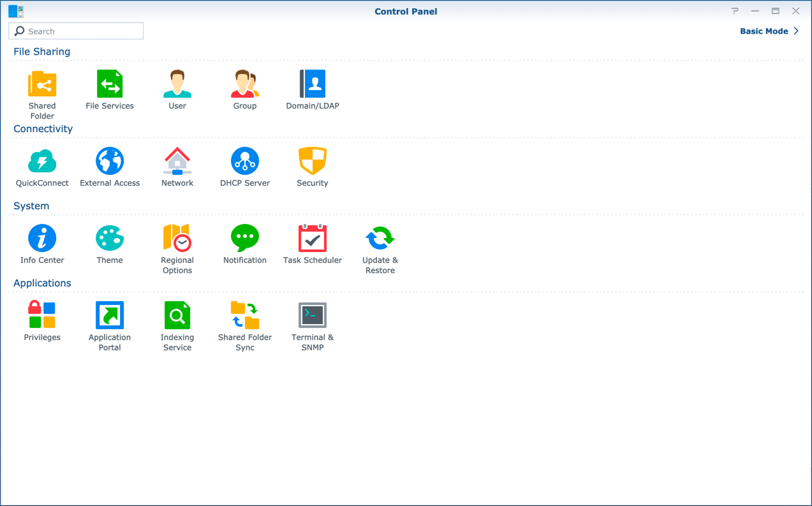Screen dimensions: 812x506
Task: Open DHCP Server settings
Action: coord(245,162)
